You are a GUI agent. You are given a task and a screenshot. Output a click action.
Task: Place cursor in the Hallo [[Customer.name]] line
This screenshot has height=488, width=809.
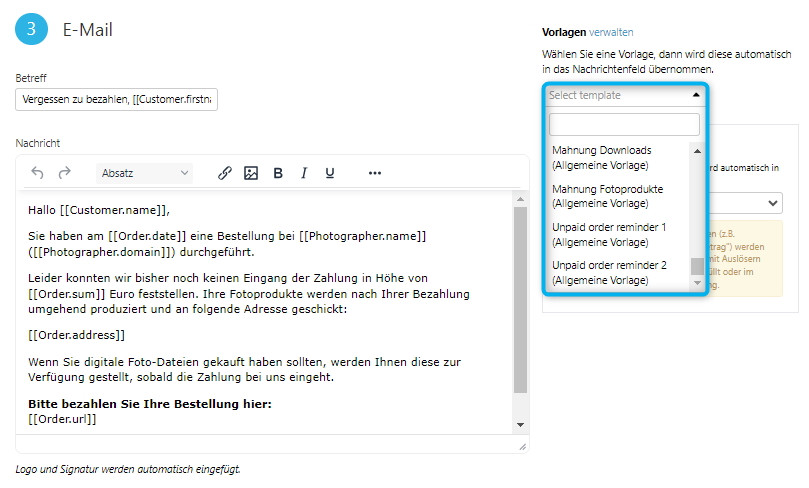click(x=99, y=210)
